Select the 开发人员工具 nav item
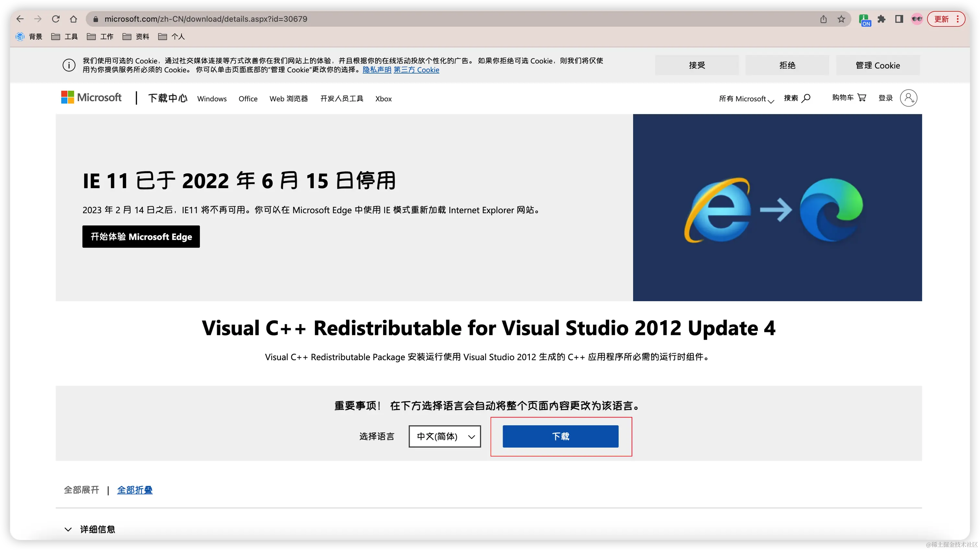The width and height of the screenshot is (980, 550). [x=341, y=99]
